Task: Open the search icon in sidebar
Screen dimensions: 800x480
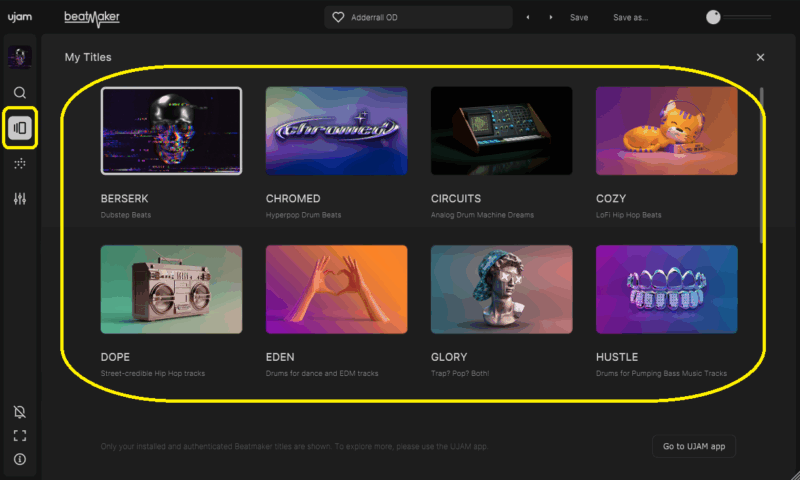Action: pos(20,92)
